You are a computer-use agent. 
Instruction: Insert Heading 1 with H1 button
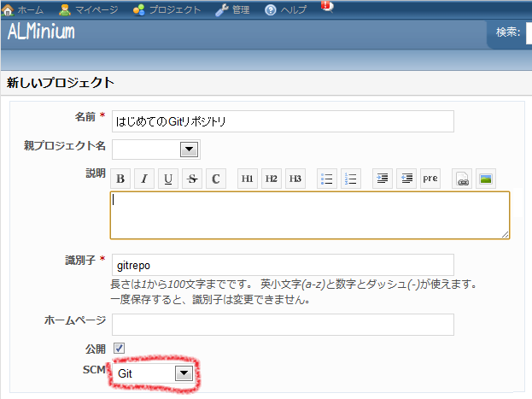pyautogui.click(x=248, y=179)
